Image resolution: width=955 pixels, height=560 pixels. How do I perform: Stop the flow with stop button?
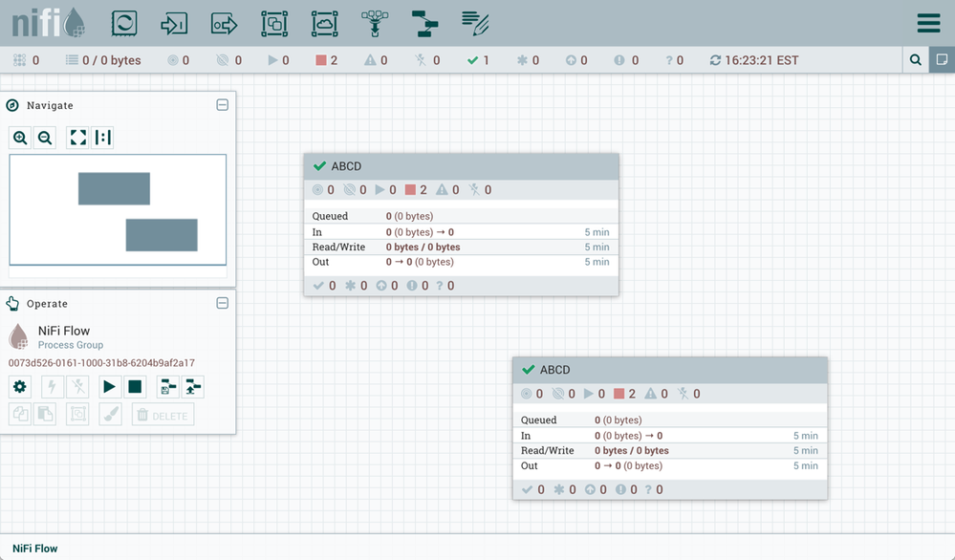(x=135, y=387)
